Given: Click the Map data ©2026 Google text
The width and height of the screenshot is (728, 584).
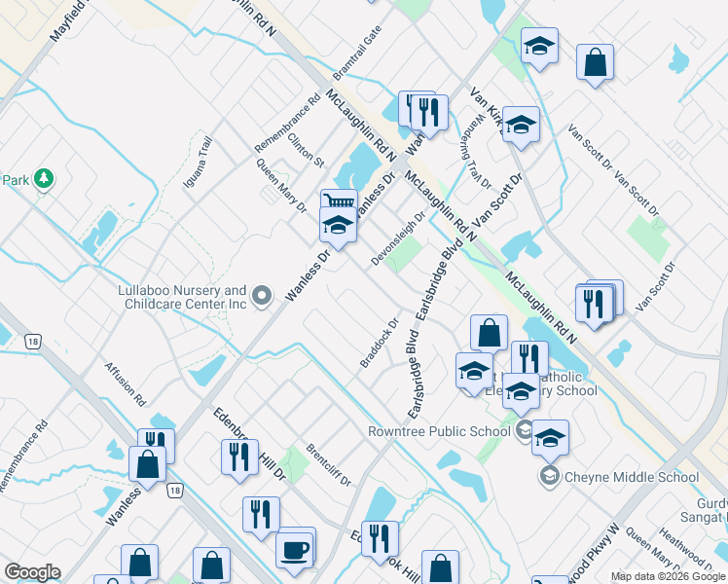Looking at the screenshot, I should (x=668, y=577).
